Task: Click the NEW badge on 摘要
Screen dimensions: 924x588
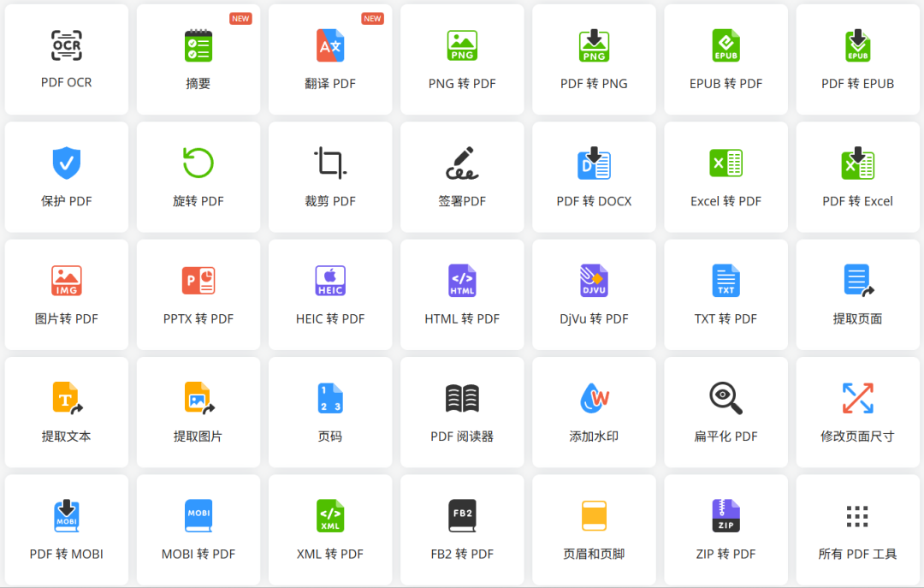Action: (x=240, y=19)
